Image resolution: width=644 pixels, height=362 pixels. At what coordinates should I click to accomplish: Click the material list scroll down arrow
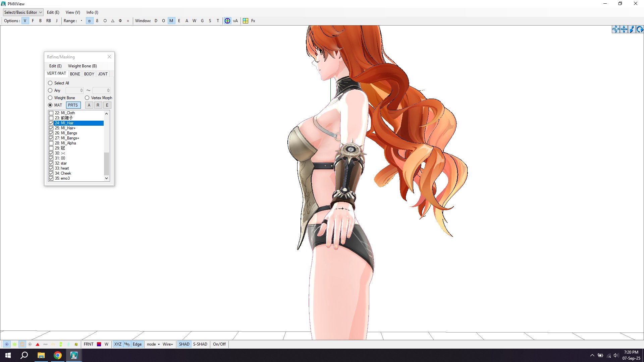click(107, 178)
